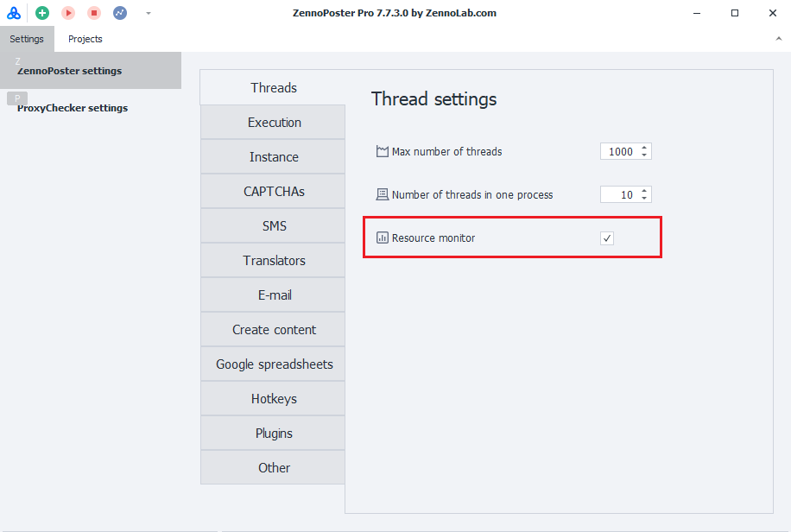
Task: Click the Max number of threads value field
Action: click(x=621, y=151)
